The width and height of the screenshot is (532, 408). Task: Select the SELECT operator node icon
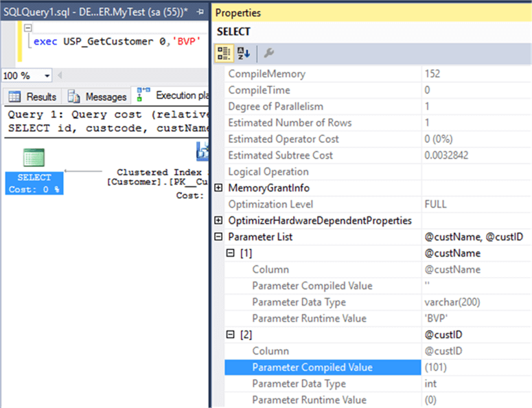coord(34,157)
